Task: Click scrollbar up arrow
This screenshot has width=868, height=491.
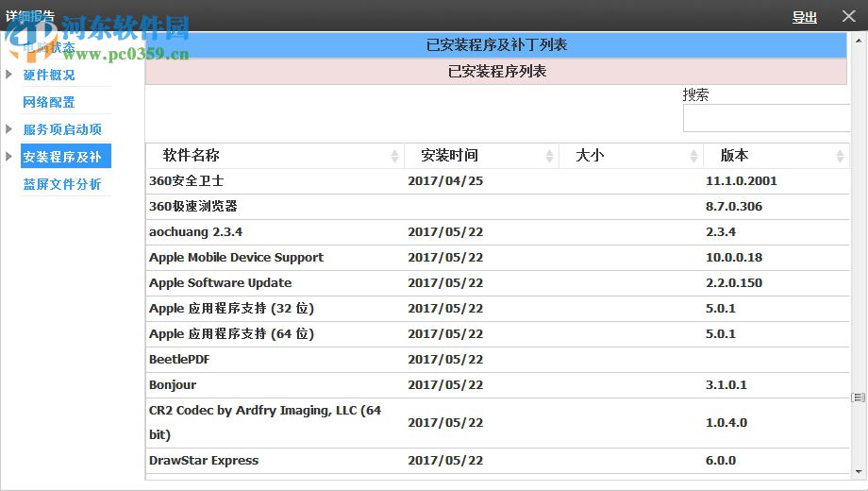Action: click(859, 41)
